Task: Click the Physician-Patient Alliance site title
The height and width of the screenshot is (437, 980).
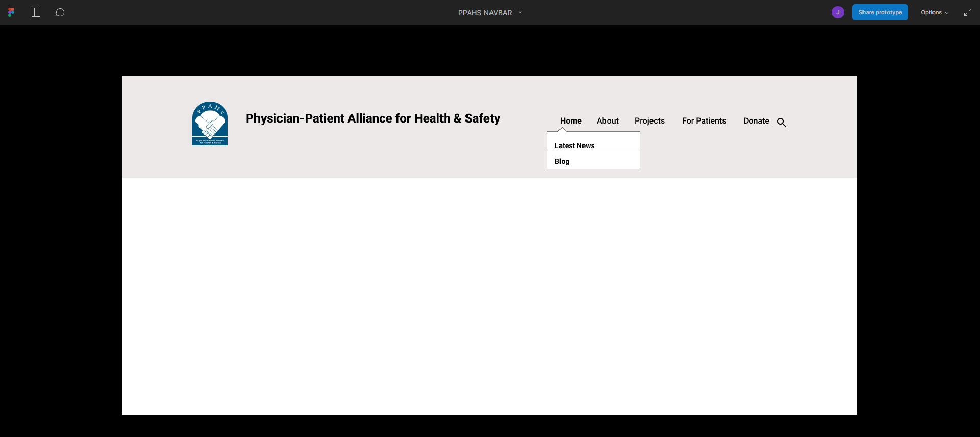Action: point(373,118)
